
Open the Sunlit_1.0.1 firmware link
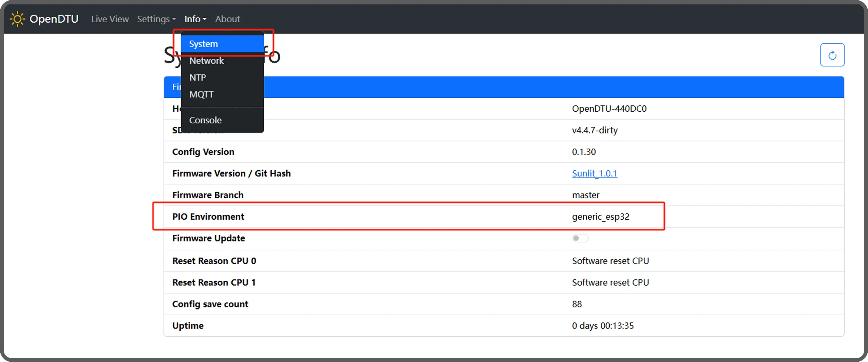pyautogui.click(x=594, y=173)
